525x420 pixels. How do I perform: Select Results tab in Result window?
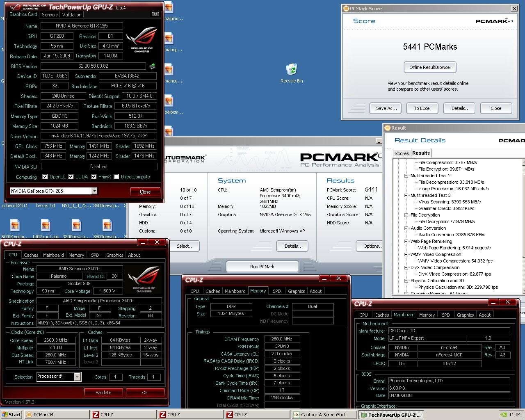421,153
